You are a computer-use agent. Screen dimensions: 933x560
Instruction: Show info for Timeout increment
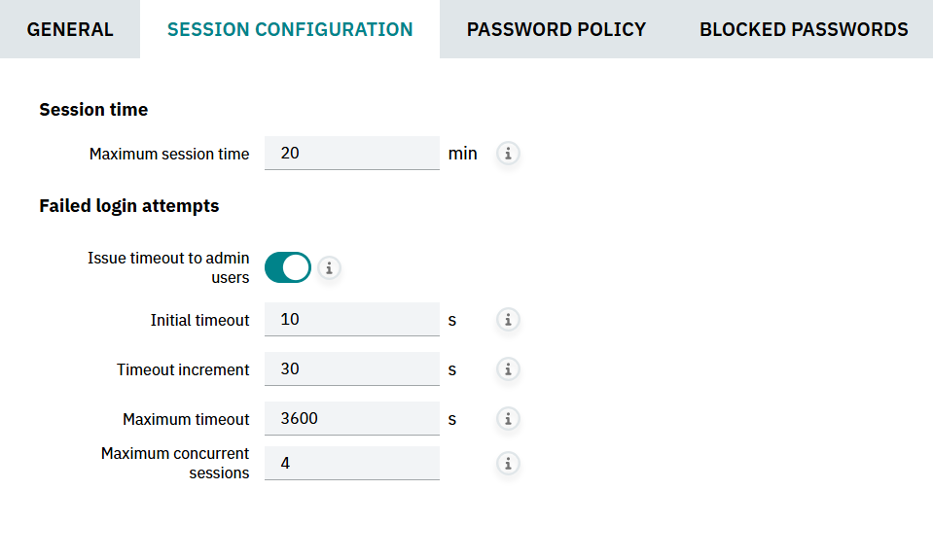coord(508,369)
